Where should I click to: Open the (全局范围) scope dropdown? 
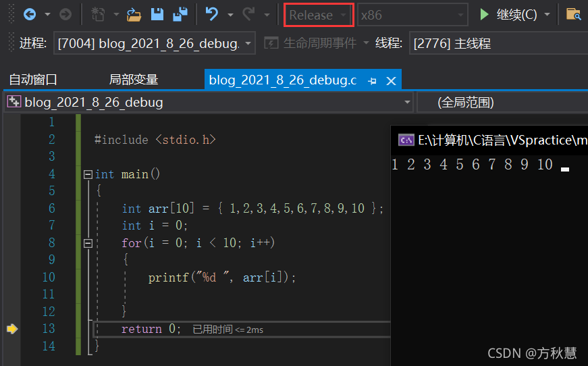502,103
